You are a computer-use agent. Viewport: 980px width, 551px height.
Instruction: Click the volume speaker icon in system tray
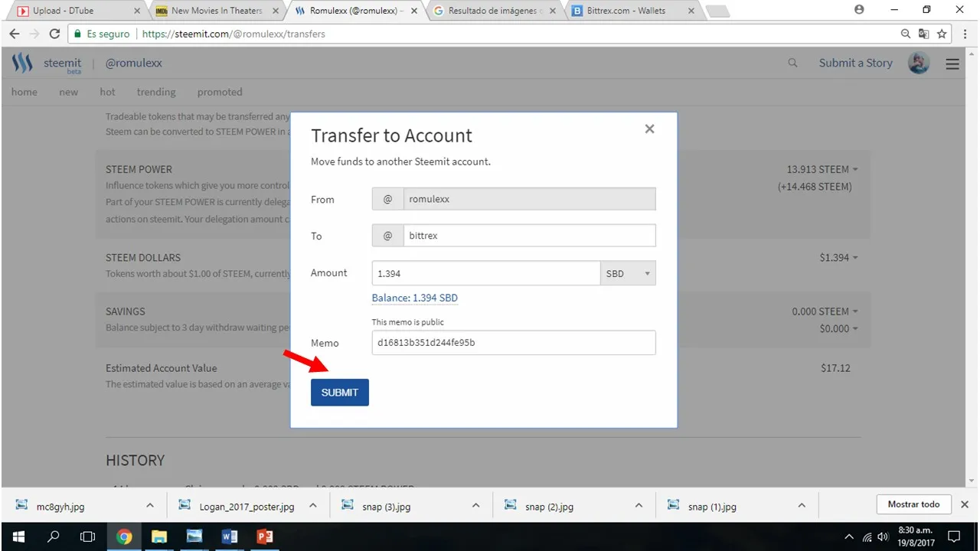882,536
